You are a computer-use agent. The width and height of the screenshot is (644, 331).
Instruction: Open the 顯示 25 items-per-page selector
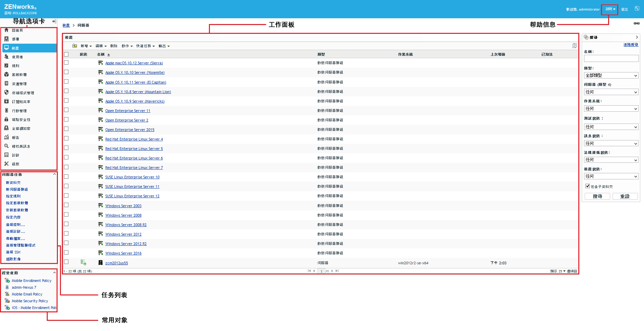click(562, 271)
